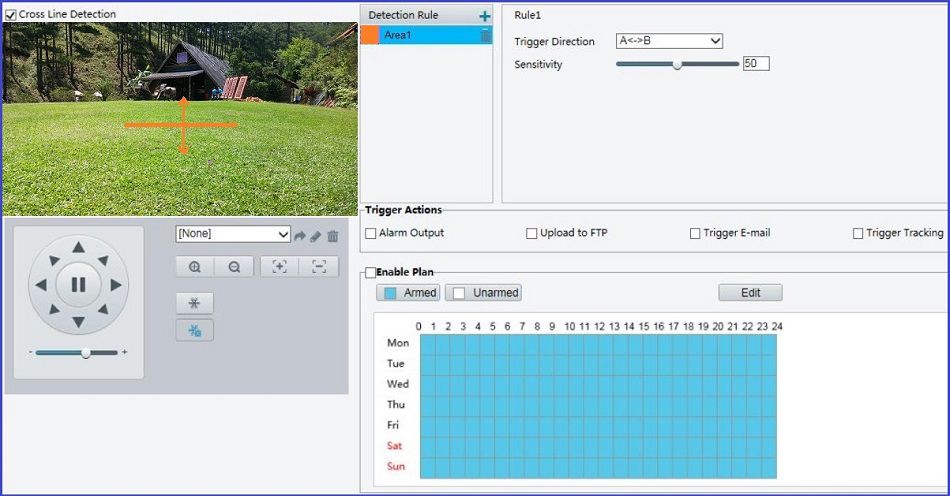Pan camera down with PTZ arrow
Image resolution: width=950 pixels, height=496 pixels.
78,322
